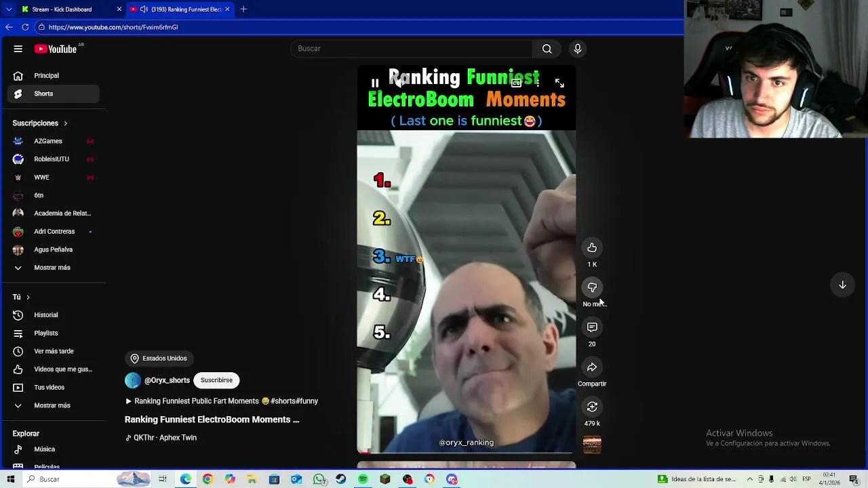
Task: Open a new browser tab
Action: [243, 9]
